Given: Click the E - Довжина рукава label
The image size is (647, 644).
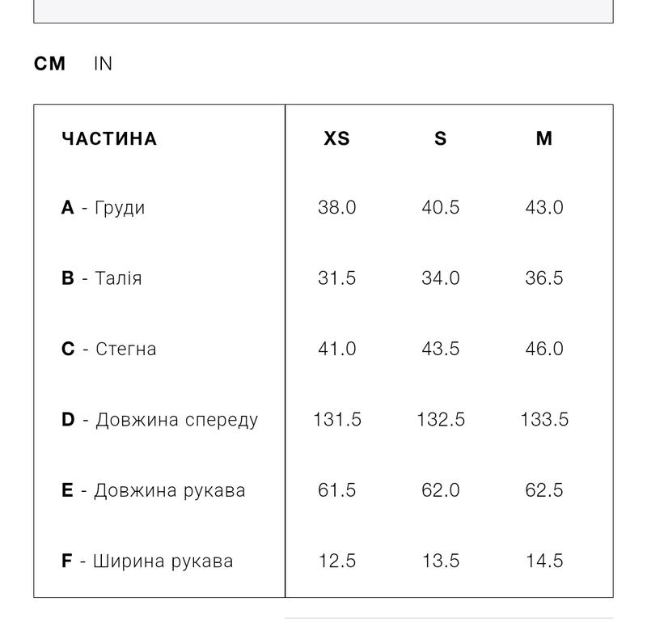Looking at the screenshot, I should point(154,490).
